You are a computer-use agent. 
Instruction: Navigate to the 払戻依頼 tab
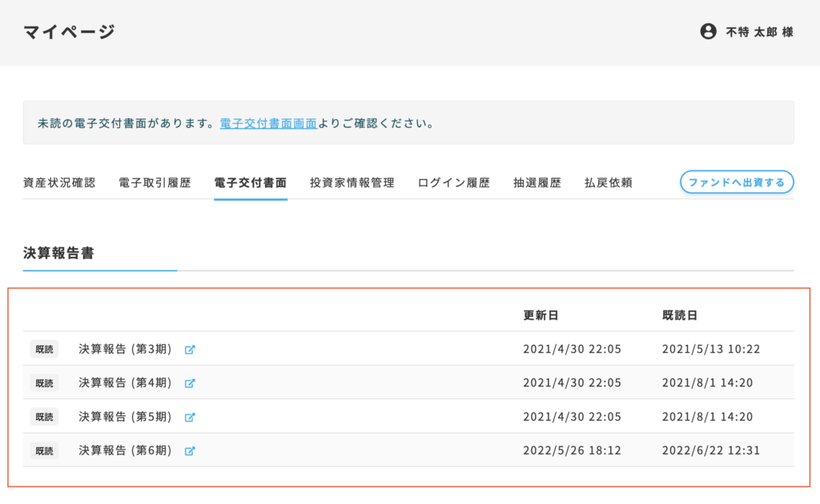[609, 182]
